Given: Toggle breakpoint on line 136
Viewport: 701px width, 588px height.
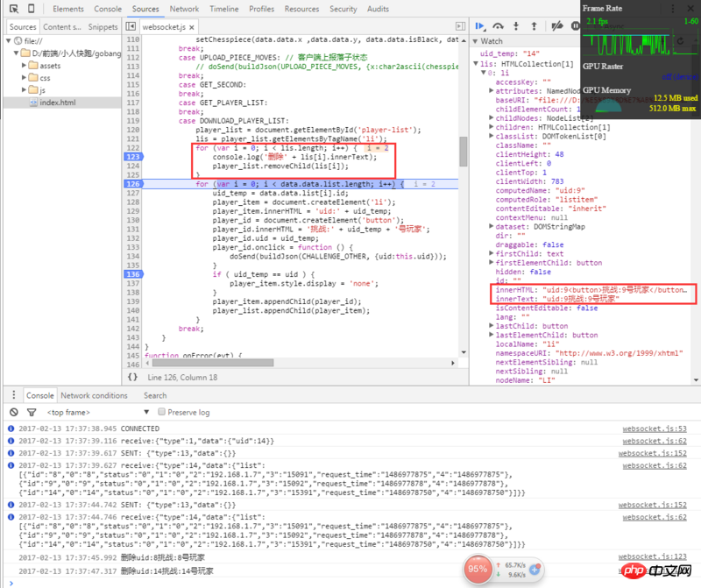Looking at the screenshot, I should tap(131, 274).
